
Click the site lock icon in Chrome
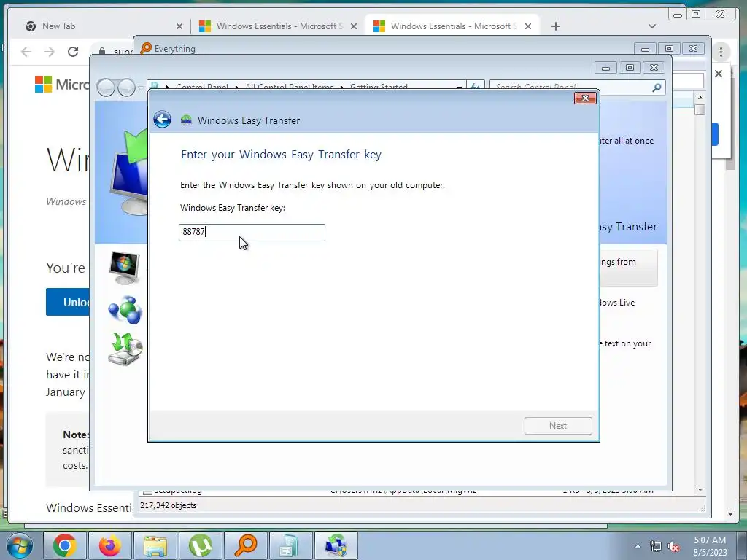coord(102,52)
